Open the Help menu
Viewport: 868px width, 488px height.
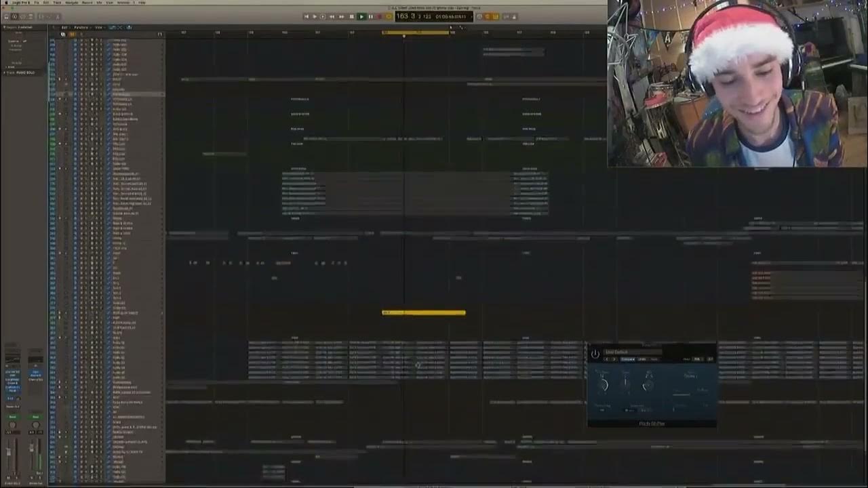[142, 3]
